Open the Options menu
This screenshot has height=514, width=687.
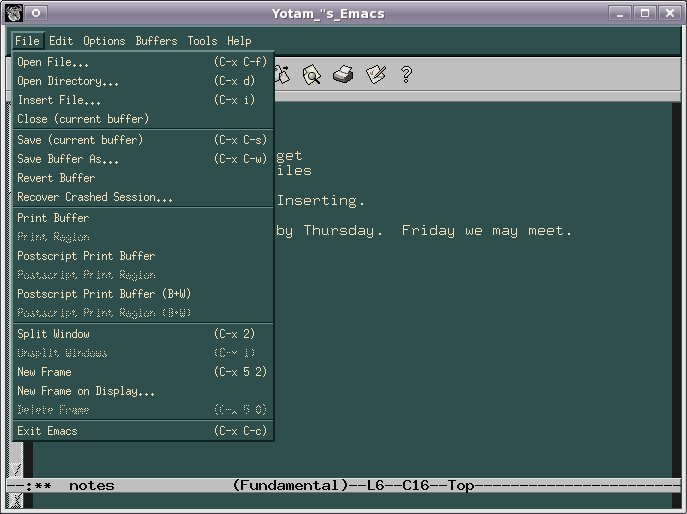[104, 41]
